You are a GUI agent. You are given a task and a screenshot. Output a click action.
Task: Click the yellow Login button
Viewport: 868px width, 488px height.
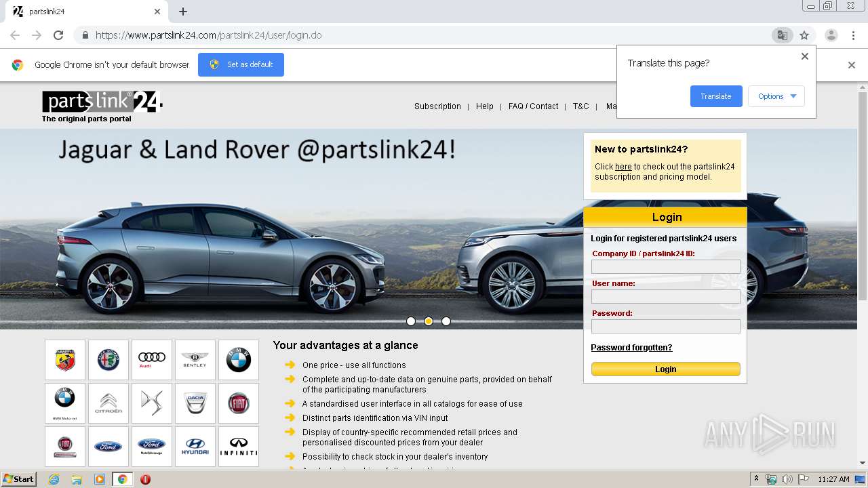[x=666, y=369]
